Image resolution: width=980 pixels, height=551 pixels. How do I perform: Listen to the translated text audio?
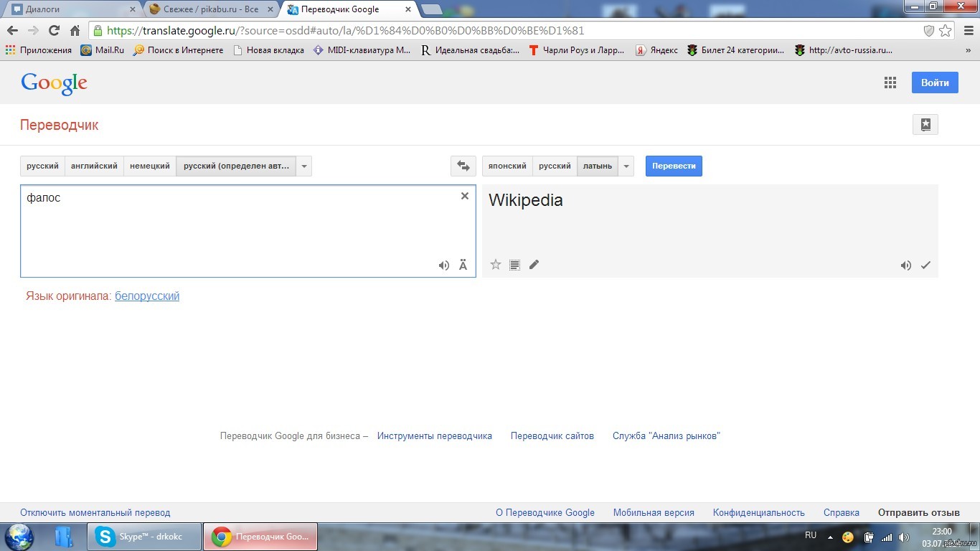point(906,265)
